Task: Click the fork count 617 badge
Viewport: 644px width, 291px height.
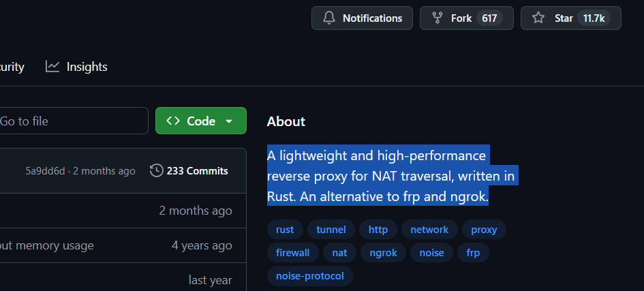Action: click(489, 18)
